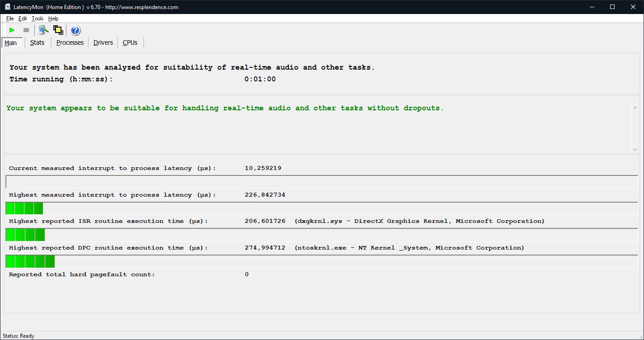Click the overlapping windows toolbar icon
Screen dimensions: 644x340
click(58, 30)
